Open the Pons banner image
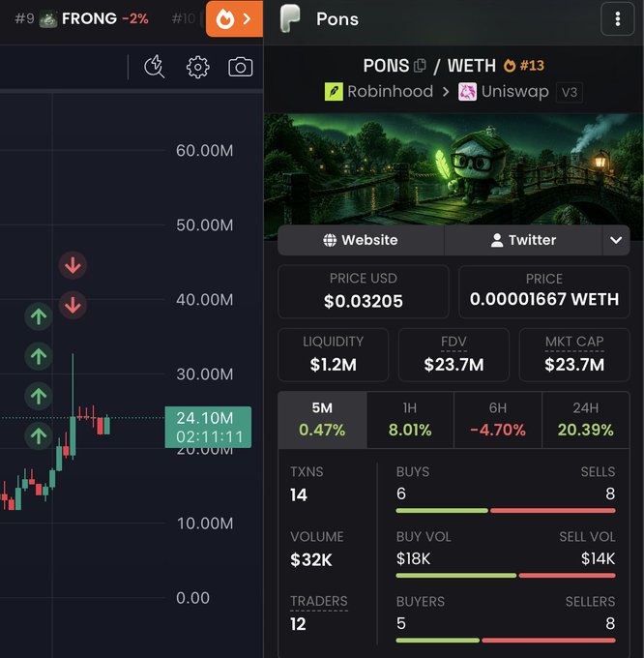 click(454, 168)
